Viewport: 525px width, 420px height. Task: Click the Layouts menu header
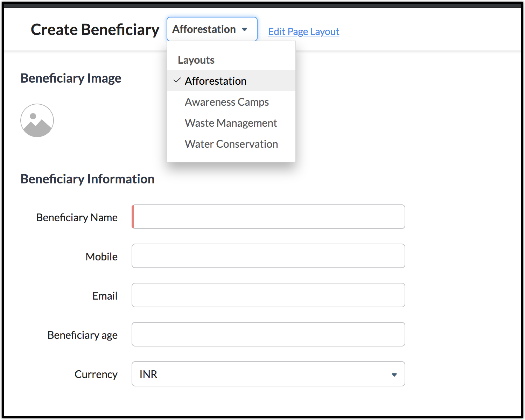click(x=196, y=60)
